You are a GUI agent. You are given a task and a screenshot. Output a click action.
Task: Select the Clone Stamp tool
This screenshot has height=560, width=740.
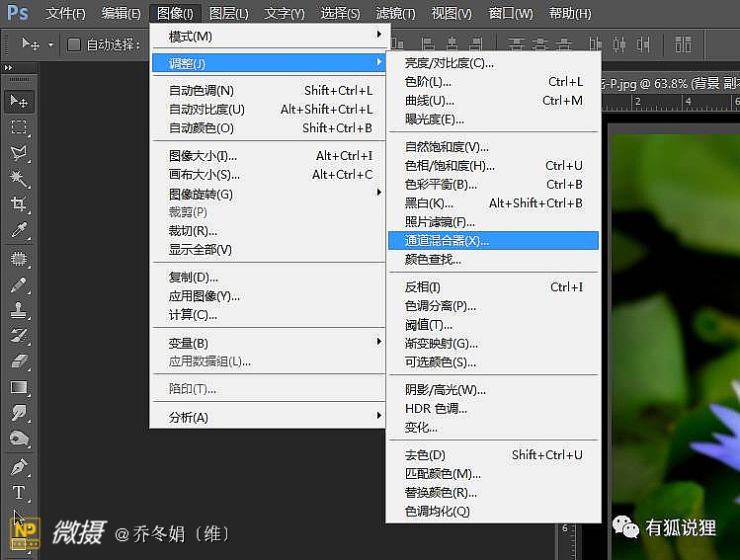(19, 309)
